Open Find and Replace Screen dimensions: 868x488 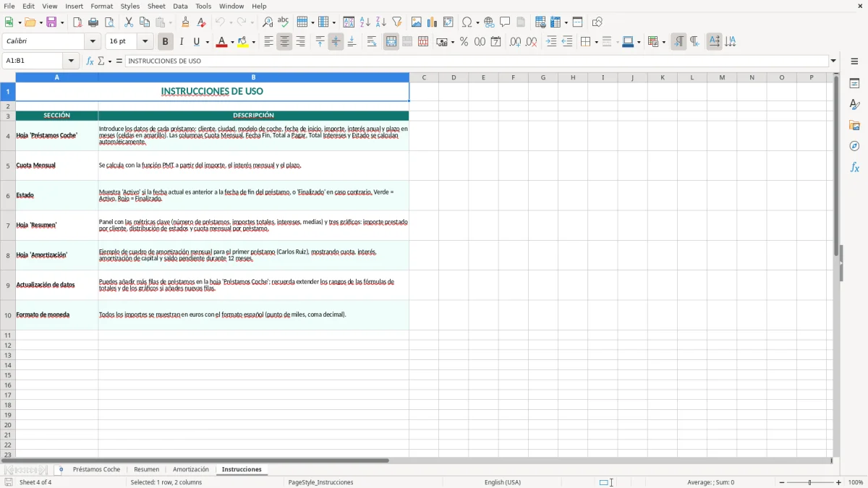click(x=268, y=22)
